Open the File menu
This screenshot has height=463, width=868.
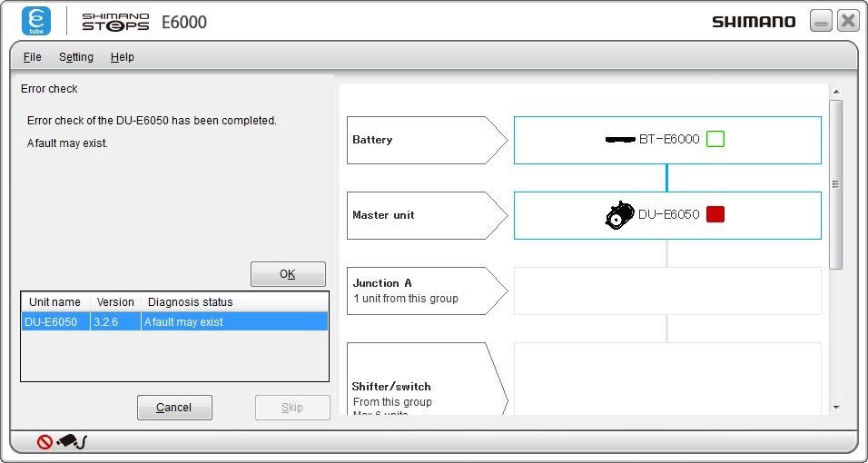tap(32, 57)
